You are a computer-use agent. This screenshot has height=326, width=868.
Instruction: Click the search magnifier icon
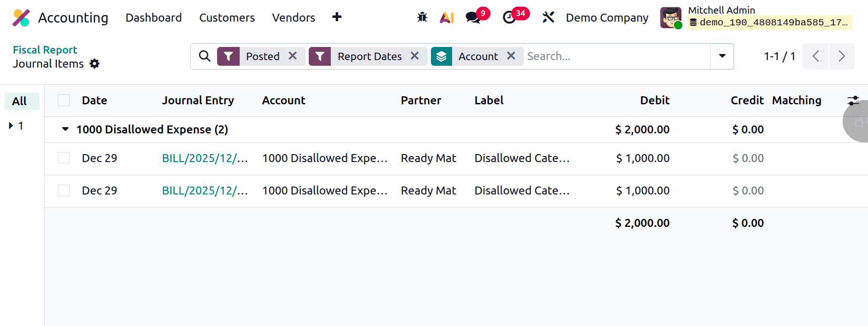pyautogui.click(x=204, y=56)
